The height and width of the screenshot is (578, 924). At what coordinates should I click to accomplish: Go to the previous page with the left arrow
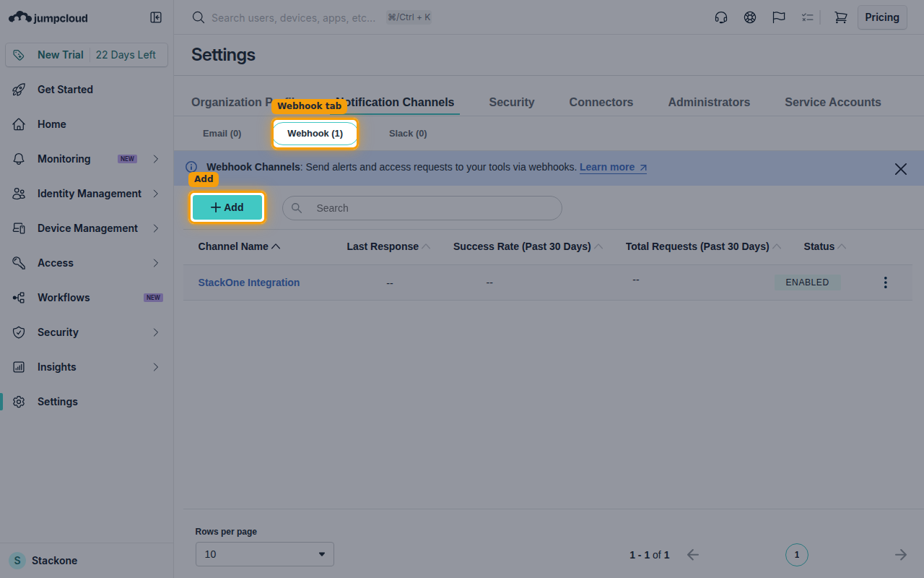tap(693, 555)
